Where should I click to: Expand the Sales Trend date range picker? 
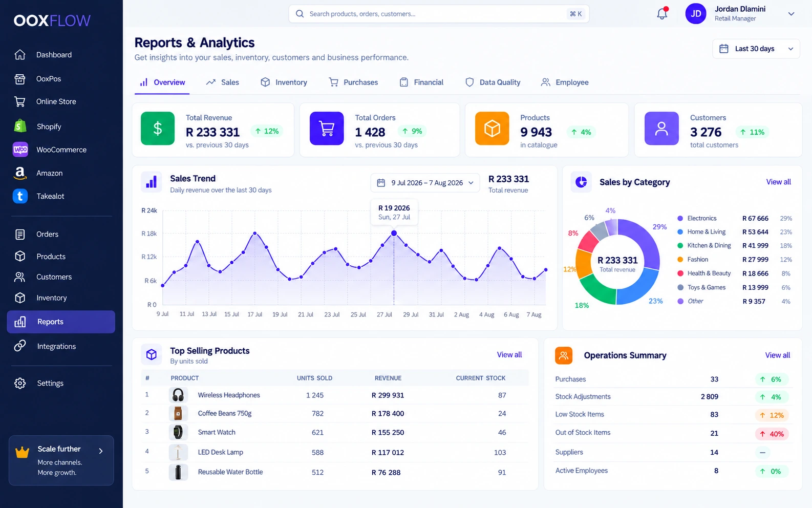[x=425, y=183]
